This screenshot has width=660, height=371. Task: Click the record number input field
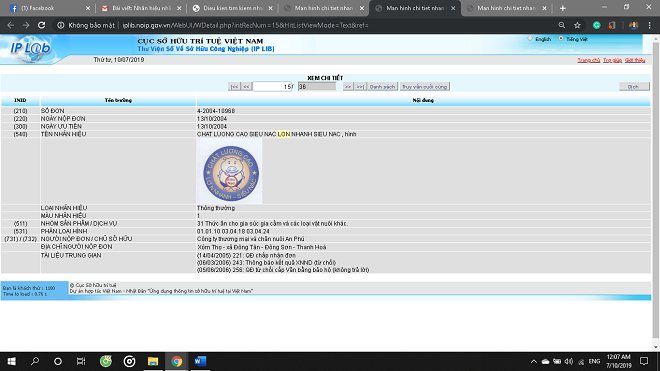pyautogui.click(x=273, y=87)
